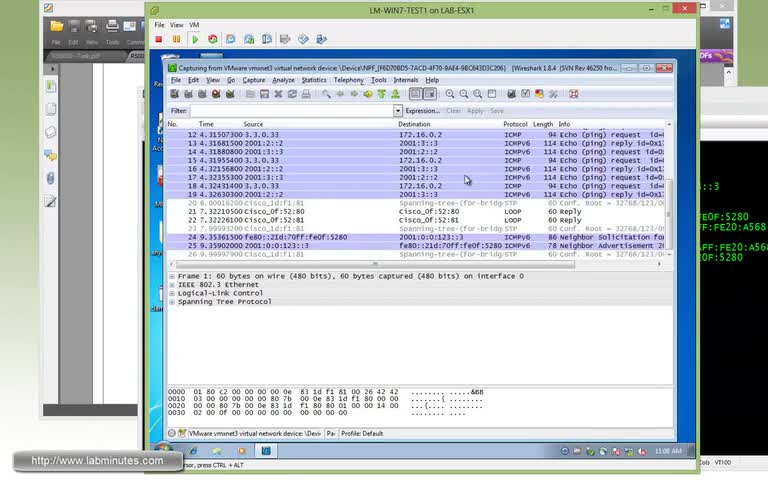Toggle packet list colorization
Viewport: 768px width, 480px height.
415,94
